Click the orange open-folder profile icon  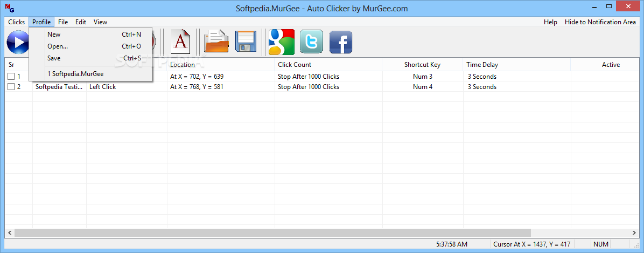(216, 42)
